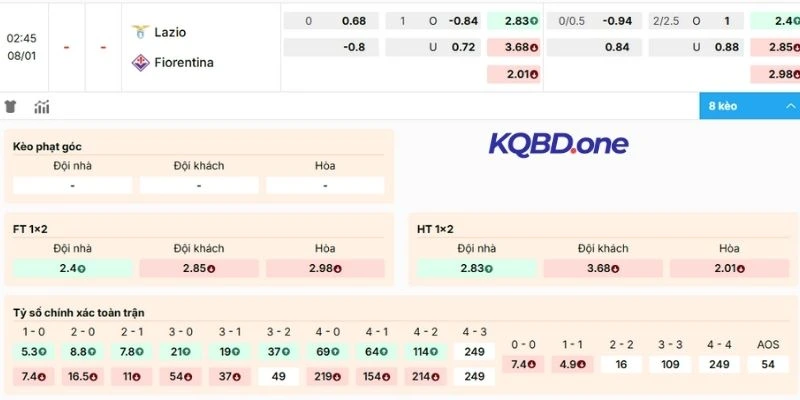Click the HT 1×2 heading
Viewport: 800px width, 400px height.
pyautogui.click(x=435, y=230)
